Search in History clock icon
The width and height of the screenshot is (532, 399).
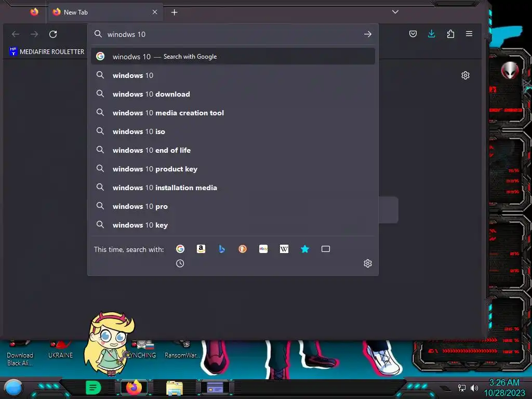(x=180, y=263)
